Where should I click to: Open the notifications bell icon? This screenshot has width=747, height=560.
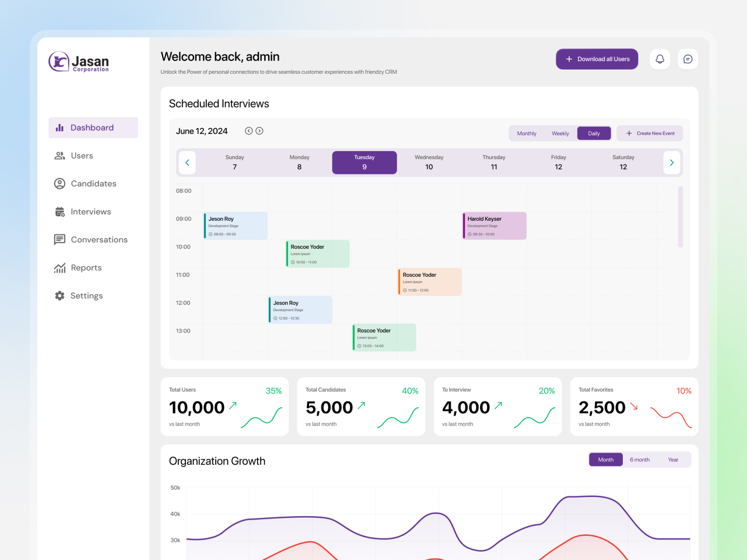tap(660, 59)
